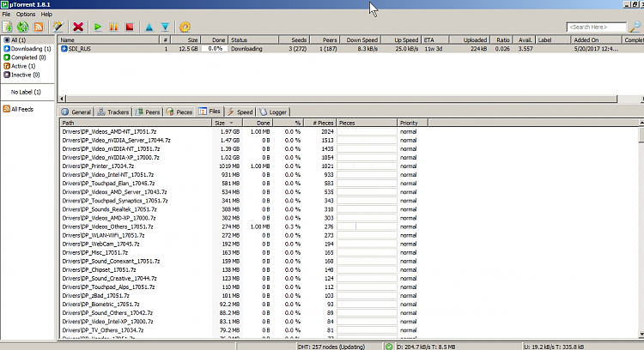Screen dimensions: 644x350
Task: Switch to the General tab
Action: (76, 112)
